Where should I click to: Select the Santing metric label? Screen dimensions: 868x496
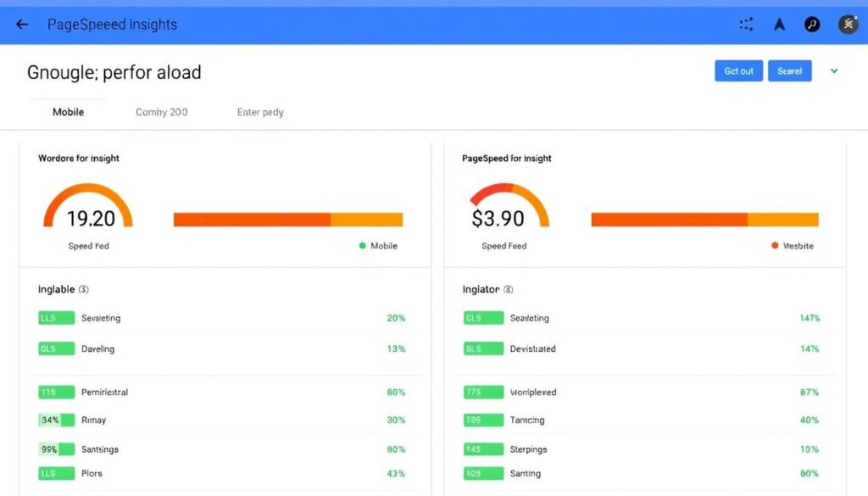click(x=526, y=473)
